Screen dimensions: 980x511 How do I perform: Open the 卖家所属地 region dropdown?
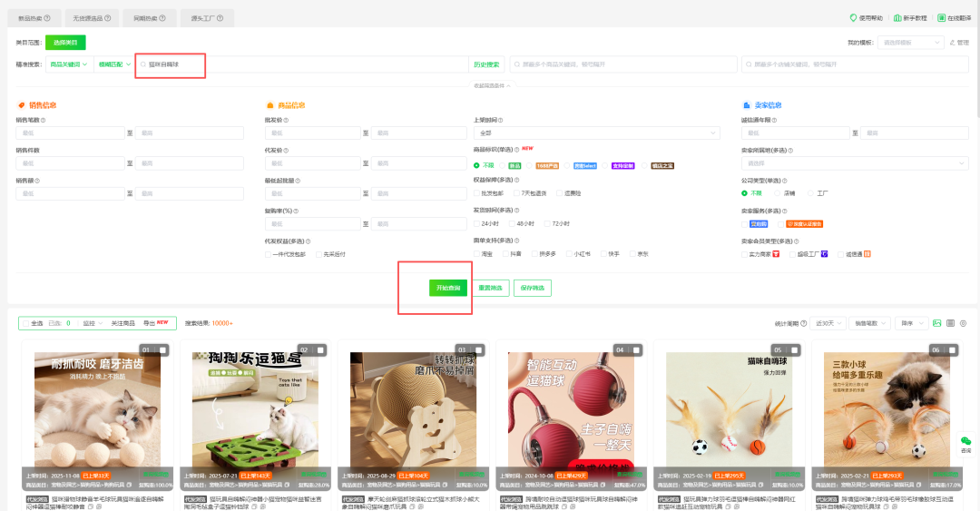pyautogui.click(x=855, y=163)
